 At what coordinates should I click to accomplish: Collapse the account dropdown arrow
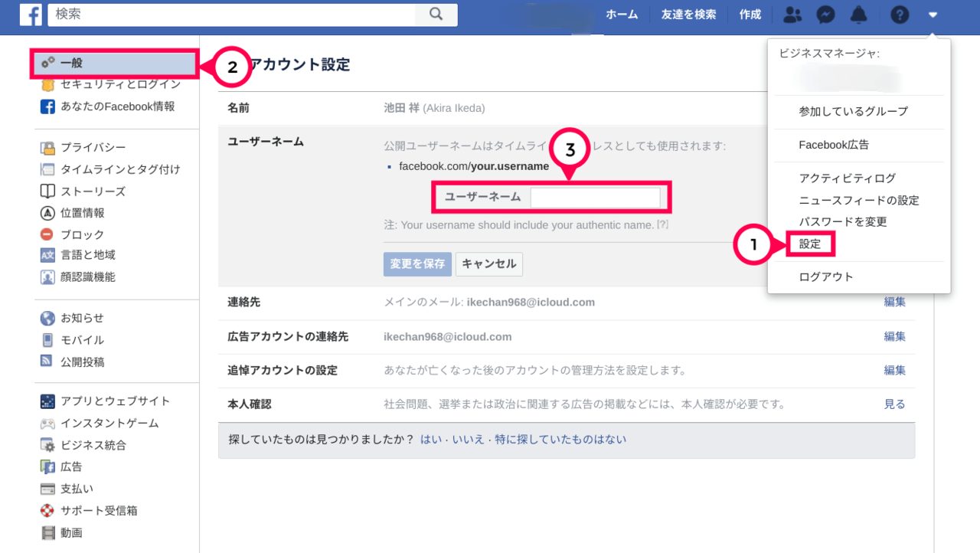coord(933,15)
